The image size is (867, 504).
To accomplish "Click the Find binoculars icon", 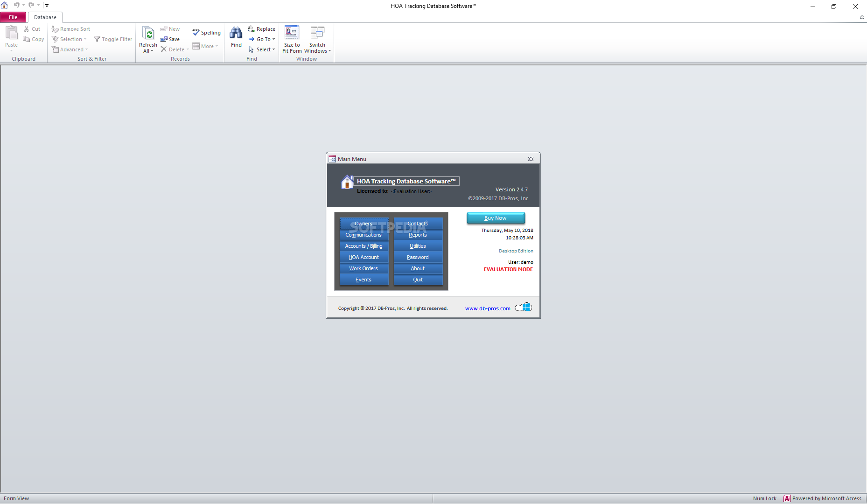I will [236, 33].
